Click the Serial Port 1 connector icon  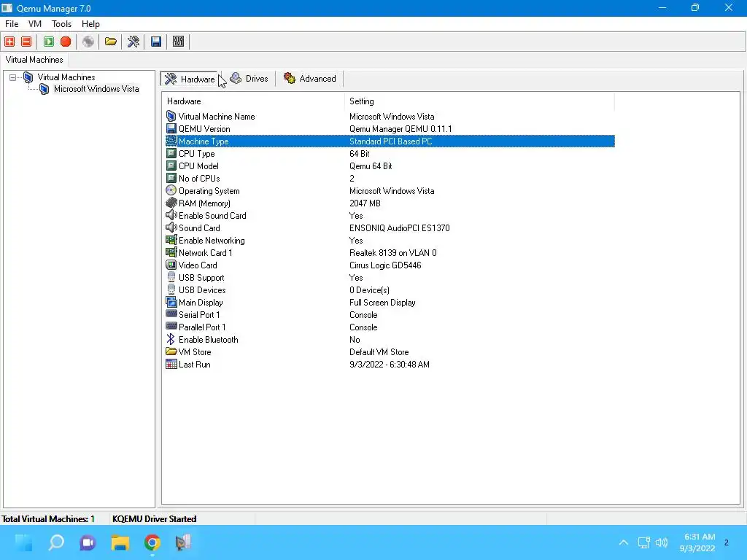pos(171,314)
